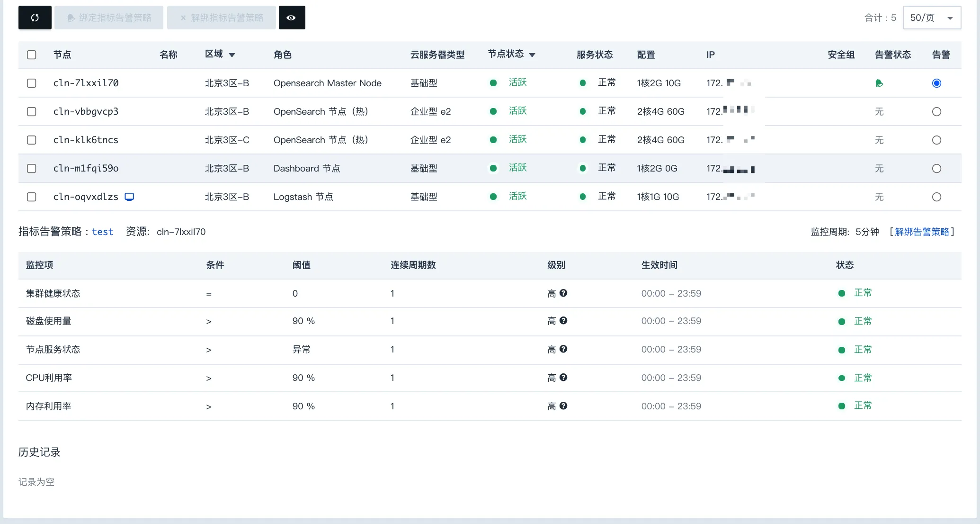The height and width of the screenshot is (524, 980).
Task: Toggle column visibility with eye icon
Action: pyautogui.click(x=292, y=18)
